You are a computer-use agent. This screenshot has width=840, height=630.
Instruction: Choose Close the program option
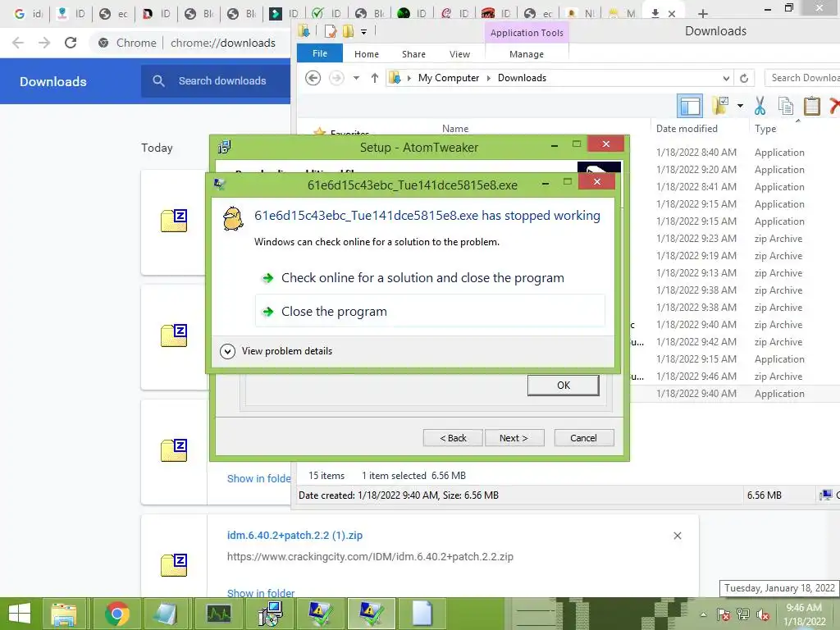[430, 311]
